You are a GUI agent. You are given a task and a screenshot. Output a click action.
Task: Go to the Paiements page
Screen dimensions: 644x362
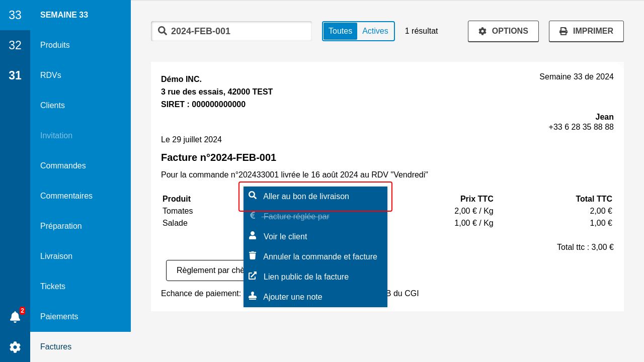[59, 316]
